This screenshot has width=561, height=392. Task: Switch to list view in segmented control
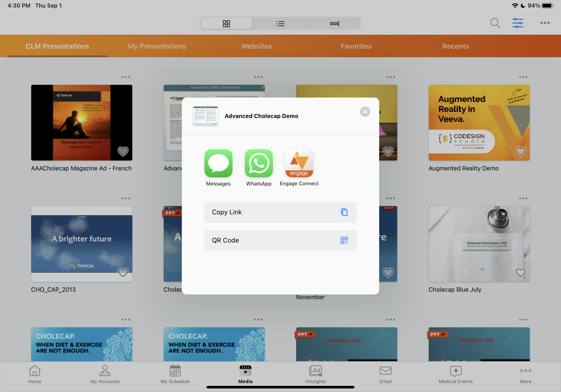pos(280,24)
